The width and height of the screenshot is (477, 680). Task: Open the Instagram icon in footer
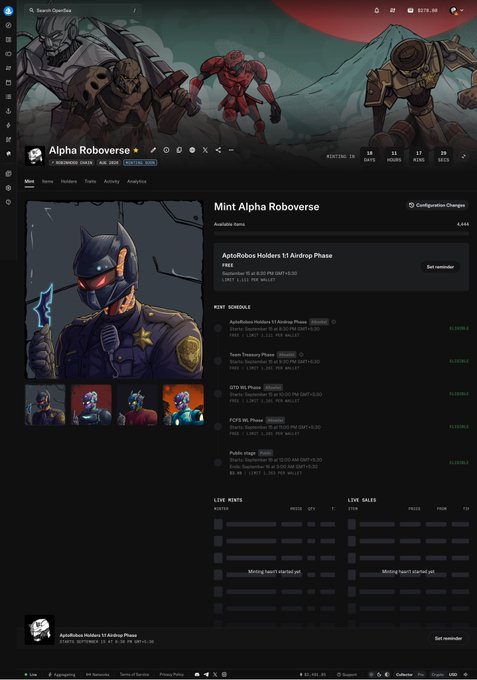click(x=224, y=674)
